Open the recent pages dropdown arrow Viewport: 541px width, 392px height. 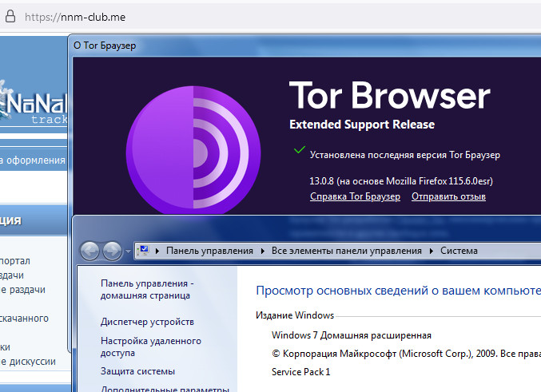click(128, 251)
